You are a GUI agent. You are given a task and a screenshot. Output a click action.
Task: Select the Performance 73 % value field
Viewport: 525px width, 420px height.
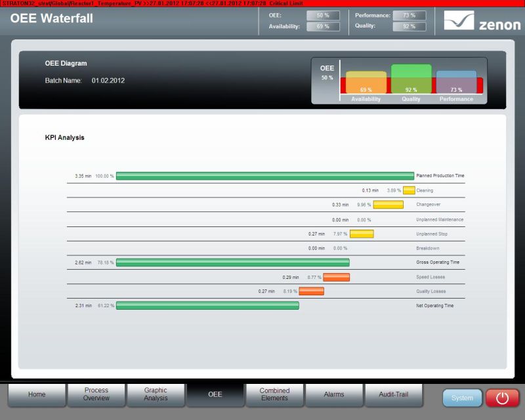[x=409, y=15]
